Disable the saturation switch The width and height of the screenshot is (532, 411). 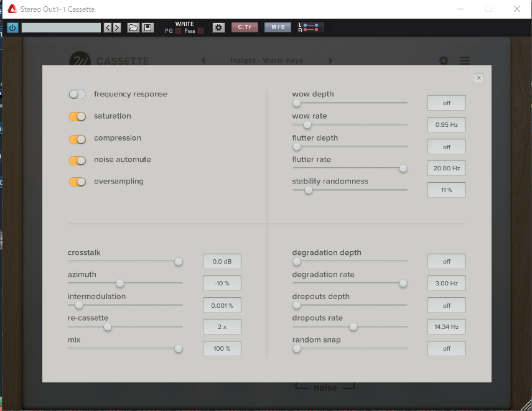pyautogui.click(x=77, y=117)
